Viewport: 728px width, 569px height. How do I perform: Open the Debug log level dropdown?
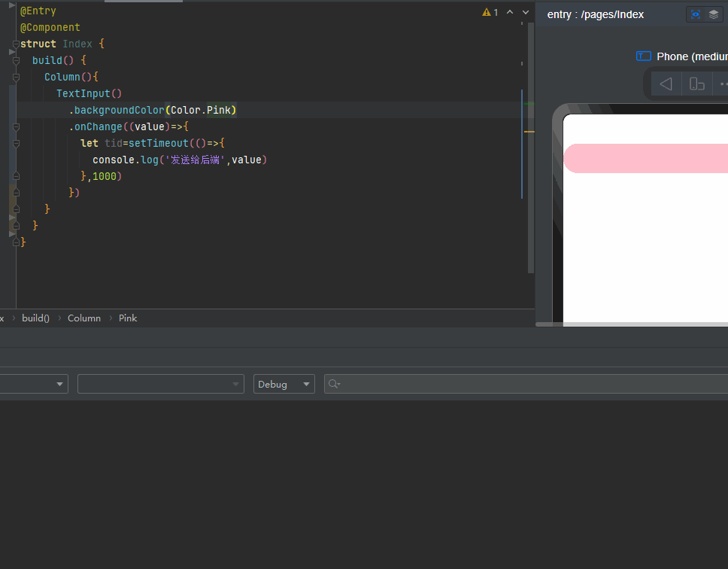click(x=284, y=384)
